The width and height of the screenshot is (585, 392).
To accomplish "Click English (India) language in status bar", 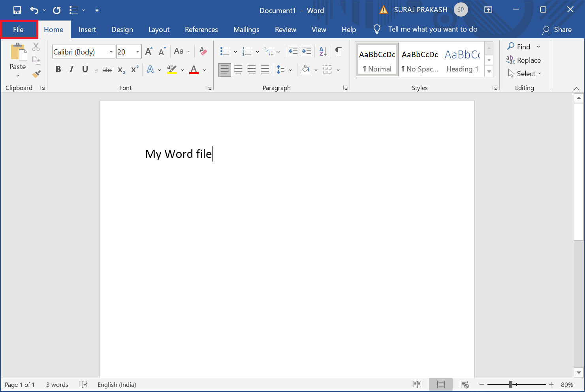I will click(x=117, y=384).
